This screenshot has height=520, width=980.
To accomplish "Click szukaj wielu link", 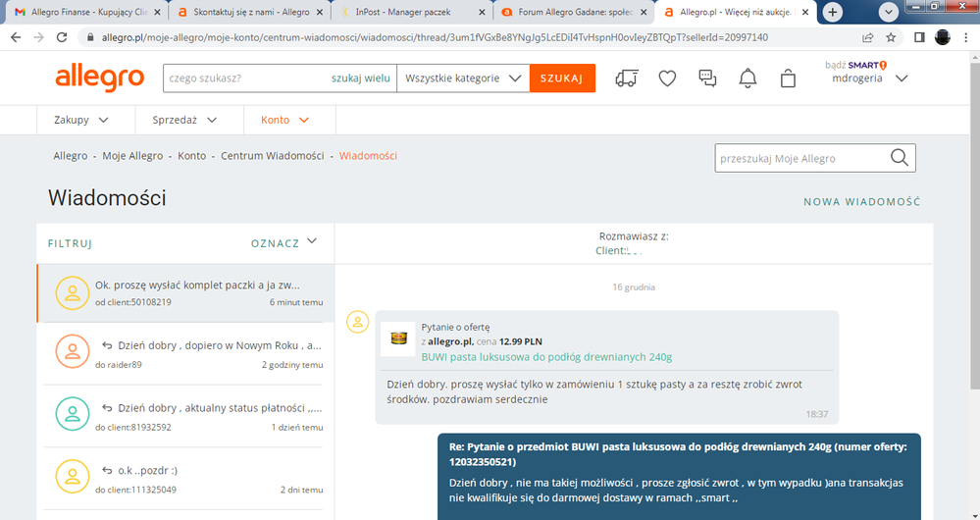I will (361, 78).
